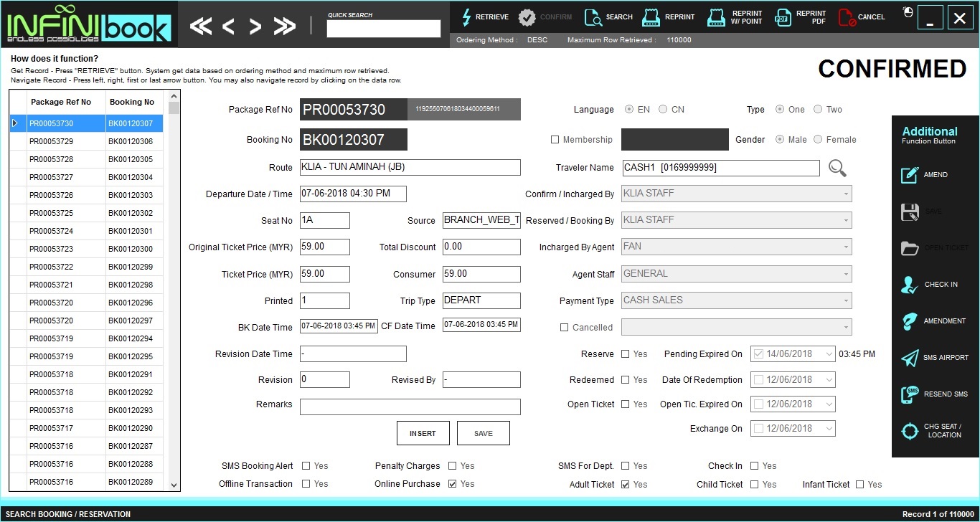
Task: Open Open Tic. Expired On date picker
Action: 829,404
